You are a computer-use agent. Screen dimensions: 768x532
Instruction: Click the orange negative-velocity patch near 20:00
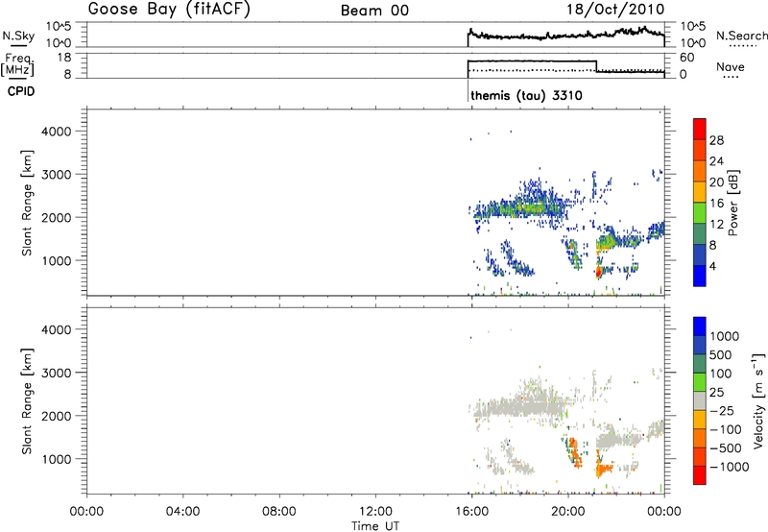pyautogui.click(x=574, y=454)
